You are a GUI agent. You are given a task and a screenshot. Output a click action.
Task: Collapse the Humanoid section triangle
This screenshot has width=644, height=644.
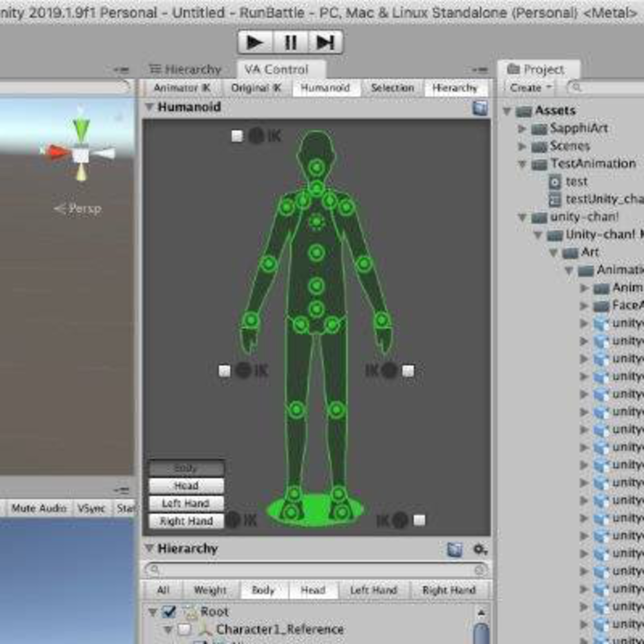click(x=149, y=108)
